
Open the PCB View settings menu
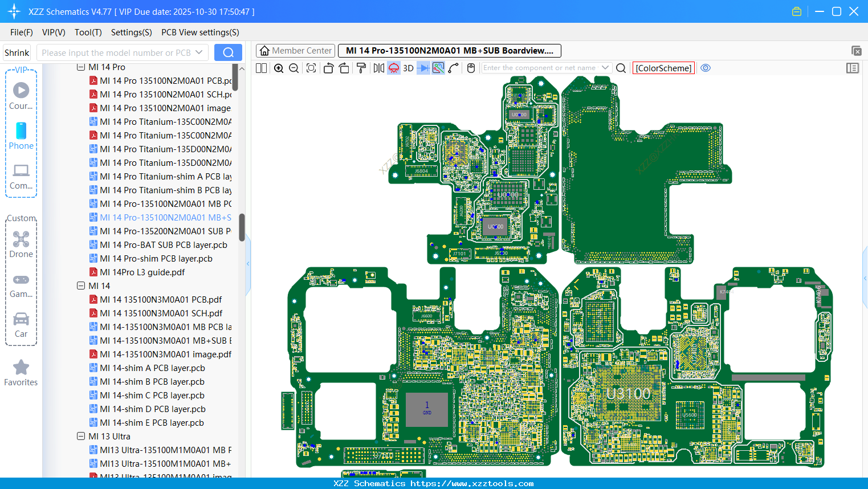pos(199,32)
